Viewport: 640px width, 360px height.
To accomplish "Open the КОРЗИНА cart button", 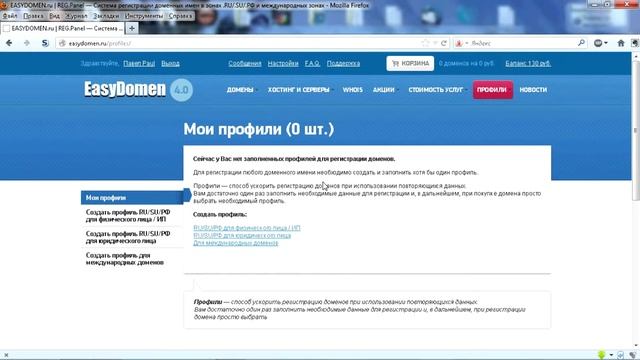I will tap(410, 63).
